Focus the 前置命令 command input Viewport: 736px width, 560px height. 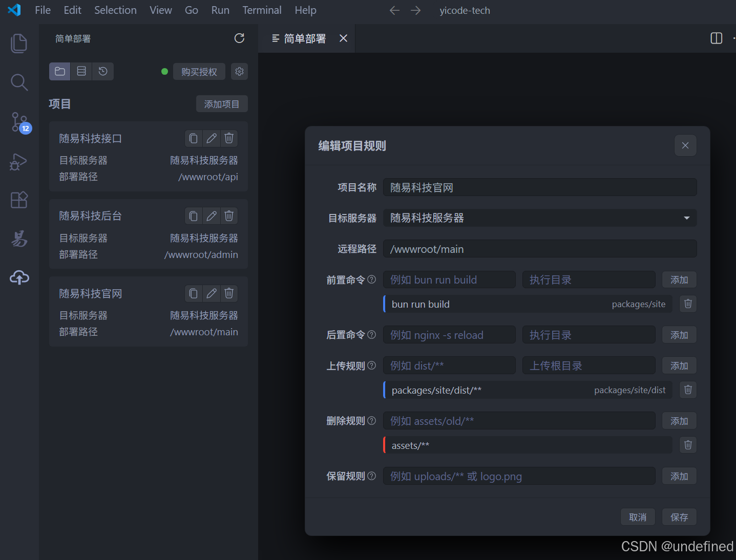tap(449, 279)
